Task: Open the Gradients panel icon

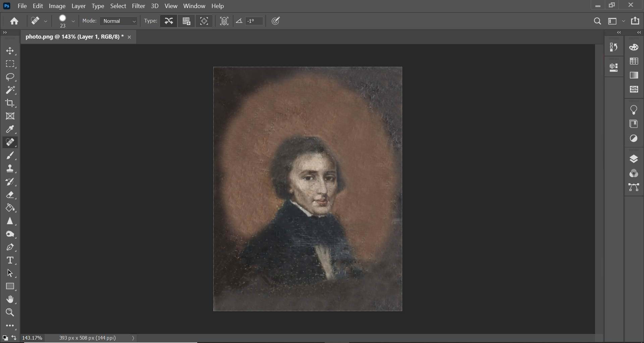Action: [634, 75]
